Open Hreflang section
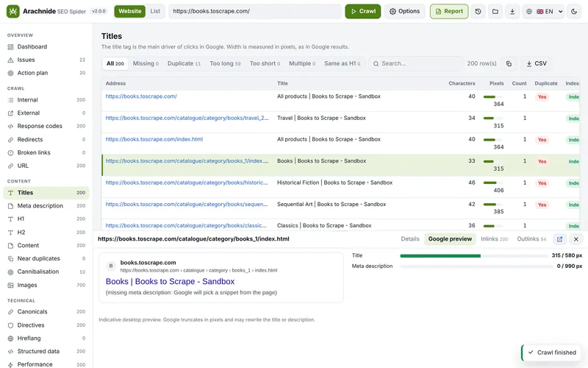This screenshot has width=588, height=368. 46,339
